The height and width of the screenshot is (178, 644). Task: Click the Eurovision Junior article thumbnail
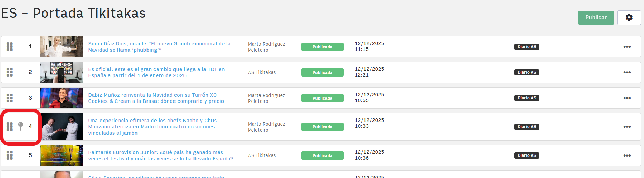tap(61, 155)
